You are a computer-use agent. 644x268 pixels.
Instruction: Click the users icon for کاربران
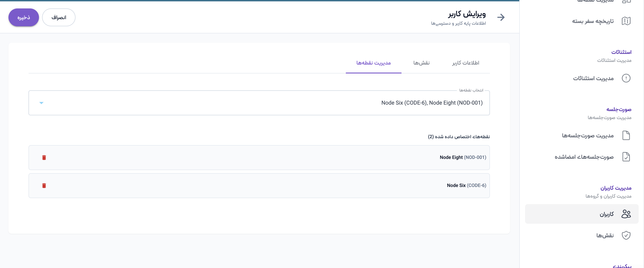pyautogui.click(x=626, y=214)
